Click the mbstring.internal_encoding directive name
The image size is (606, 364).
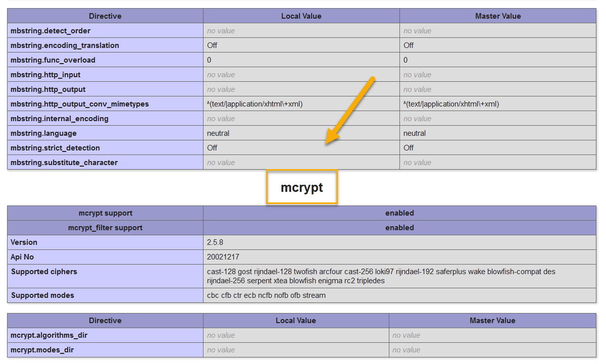60,119
